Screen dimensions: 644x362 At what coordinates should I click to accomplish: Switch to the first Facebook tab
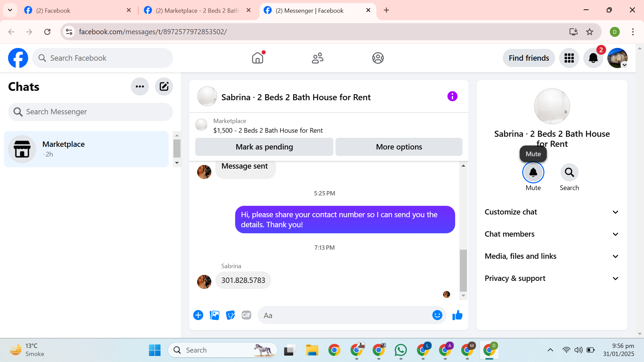(x=78, y=10)
